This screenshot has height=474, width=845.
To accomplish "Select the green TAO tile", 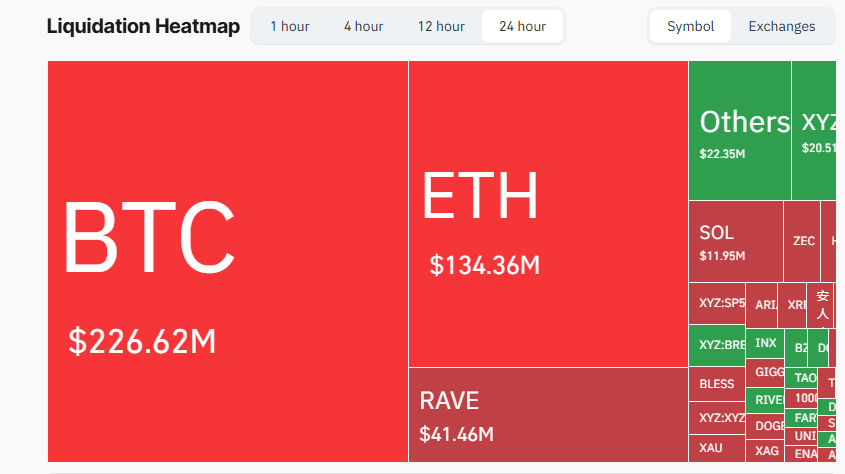I will [803, 378].
